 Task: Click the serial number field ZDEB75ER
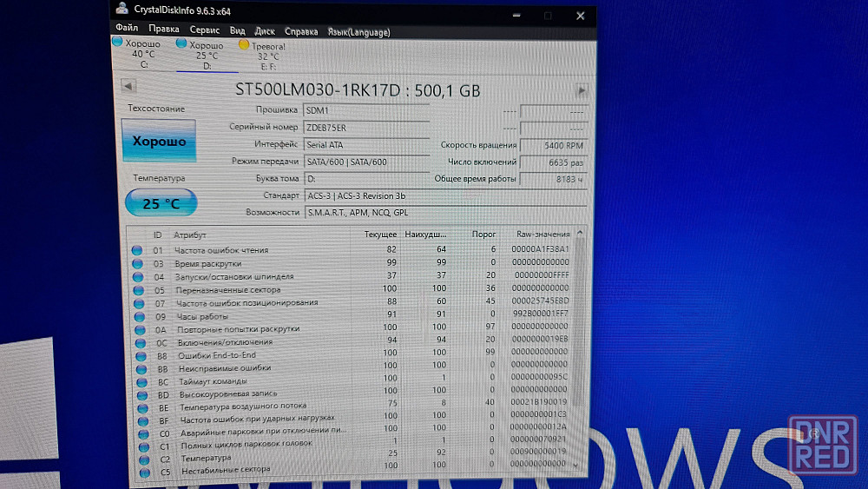[x=366, y=128]
